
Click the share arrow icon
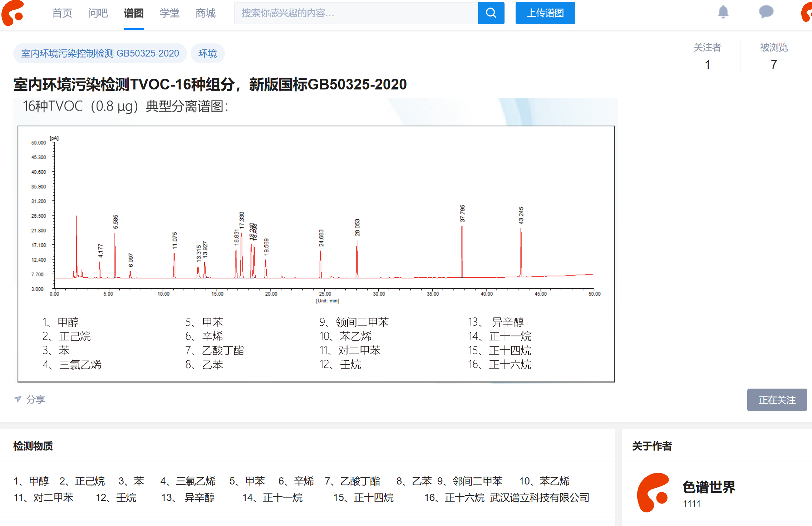18,399
